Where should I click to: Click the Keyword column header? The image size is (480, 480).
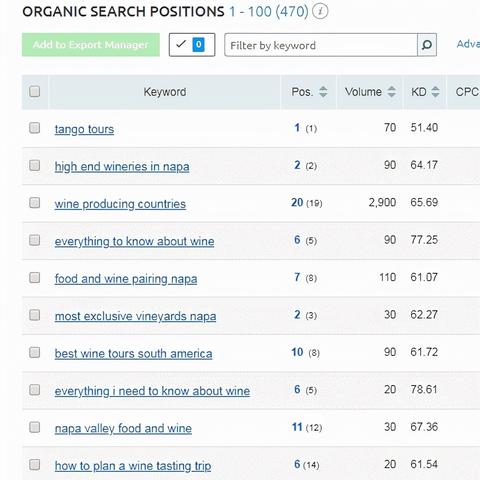point(165,92)
